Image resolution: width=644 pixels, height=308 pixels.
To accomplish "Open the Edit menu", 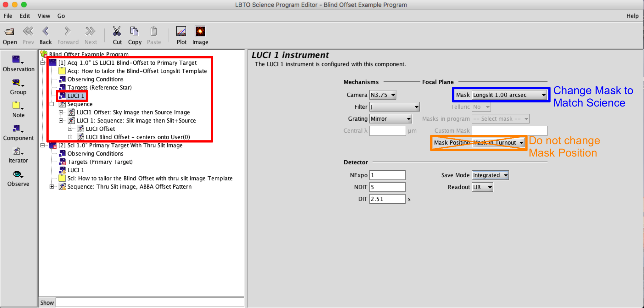I will (x=25, y=16).
